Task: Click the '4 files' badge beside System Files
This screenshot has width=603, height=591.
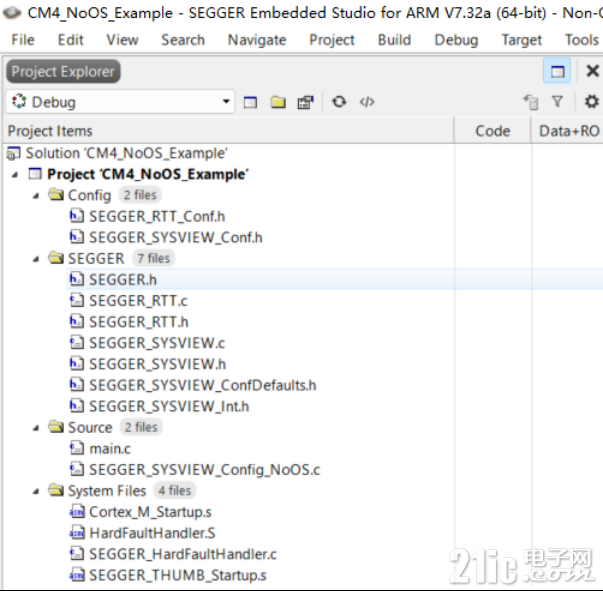Action: click(175, 490)
